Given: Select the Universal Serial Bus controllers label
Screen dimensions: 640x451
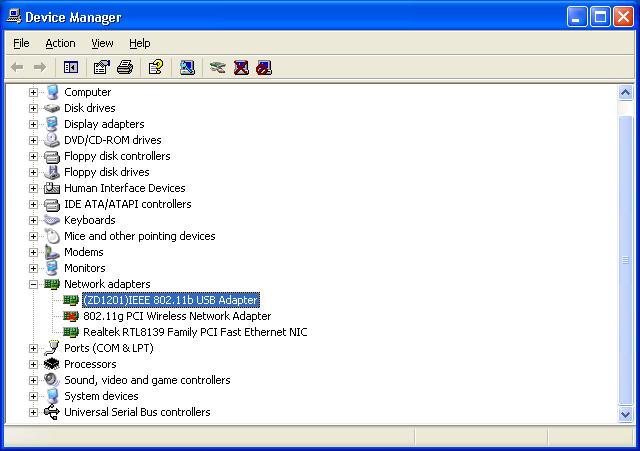Looking at the screenshot, I should click(137, 412).
